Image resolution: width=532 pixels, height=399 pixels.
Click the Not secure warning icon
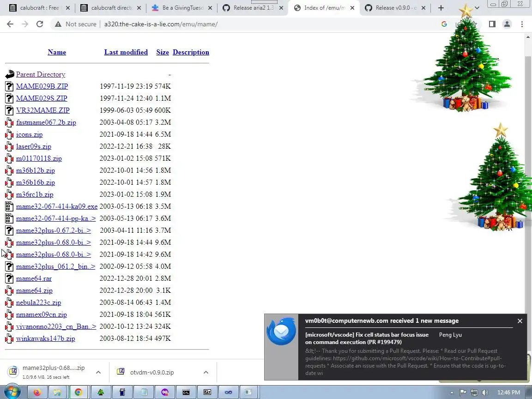point(58,24)
